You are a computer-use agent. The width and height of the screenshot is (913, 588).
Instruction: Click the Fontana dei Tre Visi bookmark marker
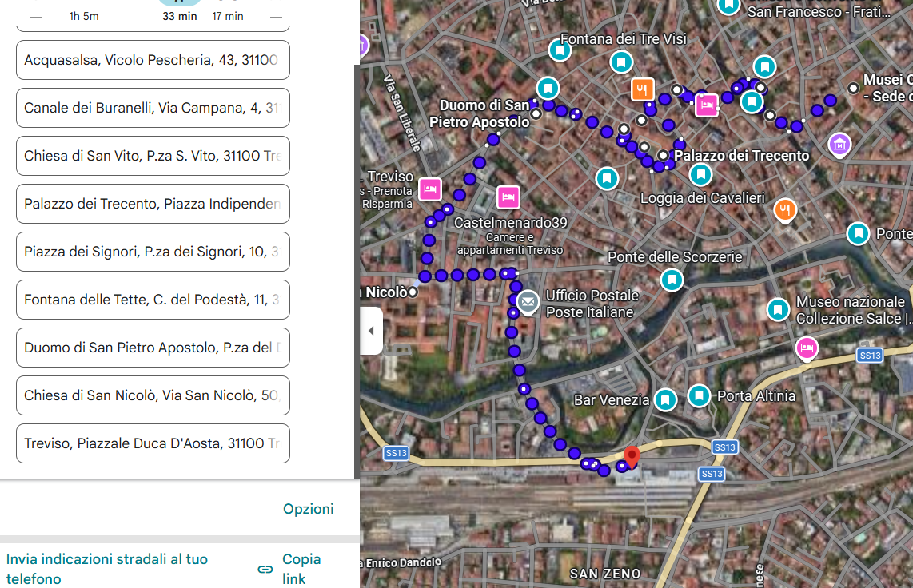point(560,50)
